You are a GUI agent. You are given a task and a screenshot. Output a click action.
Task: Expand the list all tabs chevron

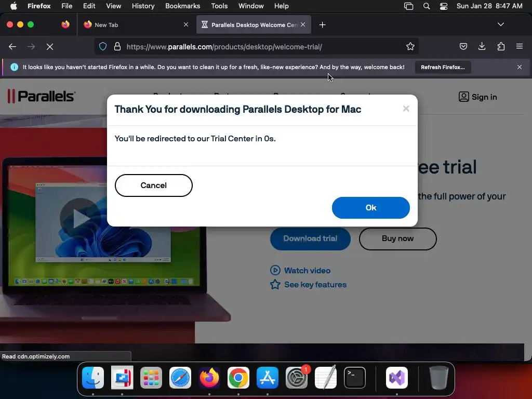[501, 24]
